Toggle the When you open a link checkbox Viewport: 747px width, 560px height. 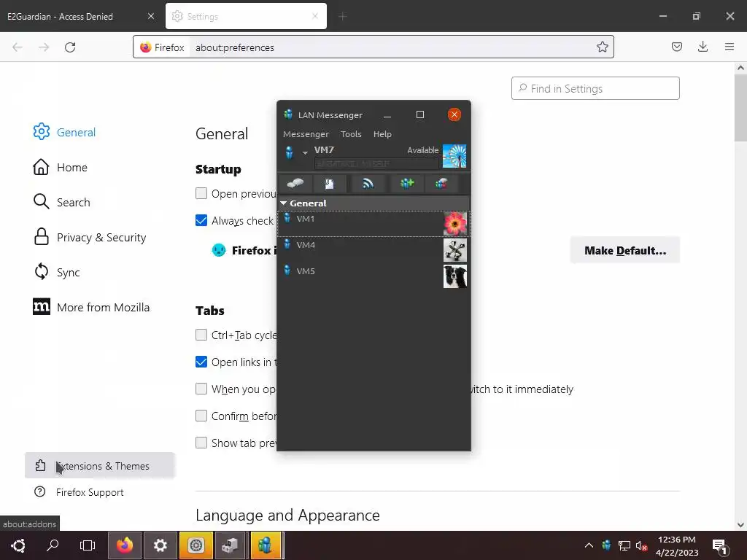click(201, 389)
